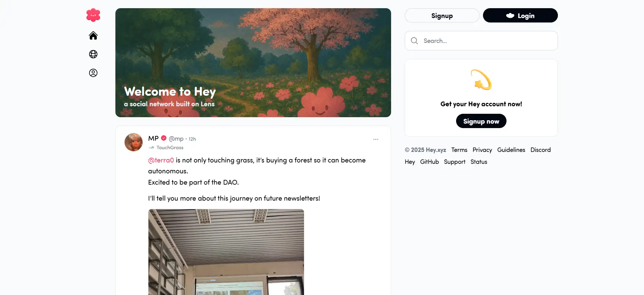This screenshot has height=295, width=644.
Task: Visit the Discord footer link
Action: (540, 150)
